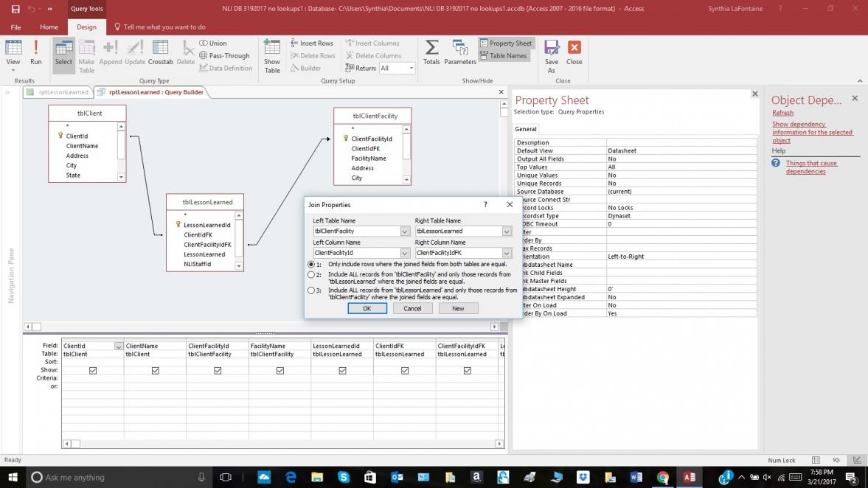The height and width of the screenshot is (488, 868).
Task: Open Microsoft Word from the taskbar
Action: tap(636, 477)
